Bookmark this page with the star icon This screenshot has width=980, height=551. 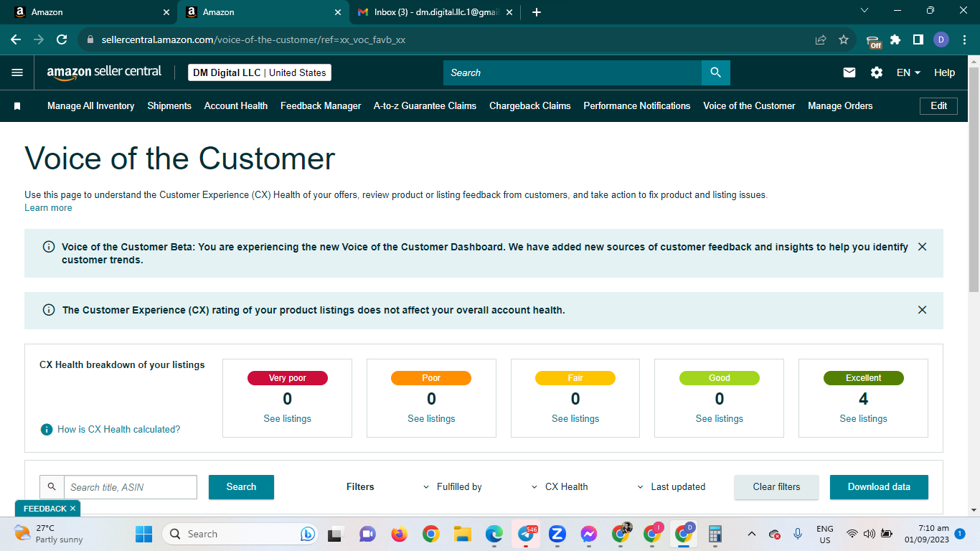[x=844, y=40]
